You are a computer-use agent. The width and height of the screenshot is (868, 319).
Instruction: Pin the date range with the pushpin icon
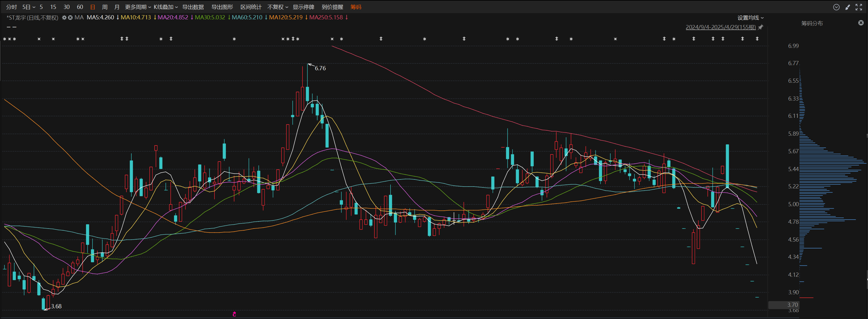coord(760,27)
